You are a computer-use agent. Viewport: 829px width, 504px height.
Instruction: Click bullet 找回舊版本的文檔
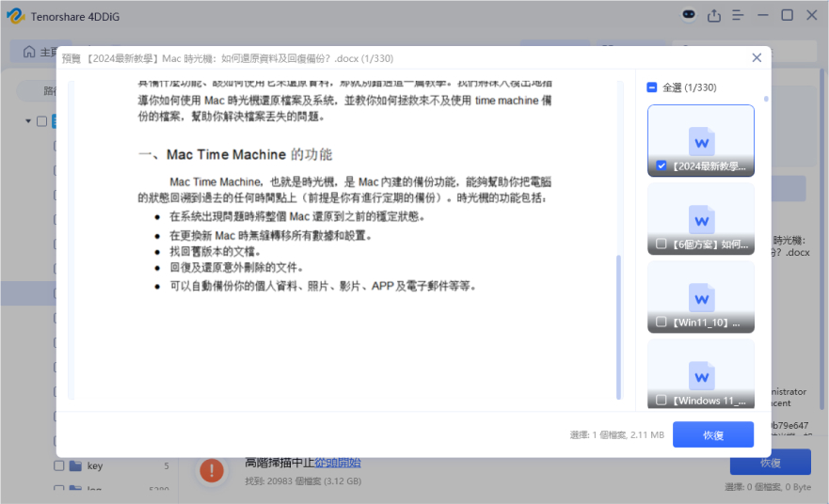215,251
